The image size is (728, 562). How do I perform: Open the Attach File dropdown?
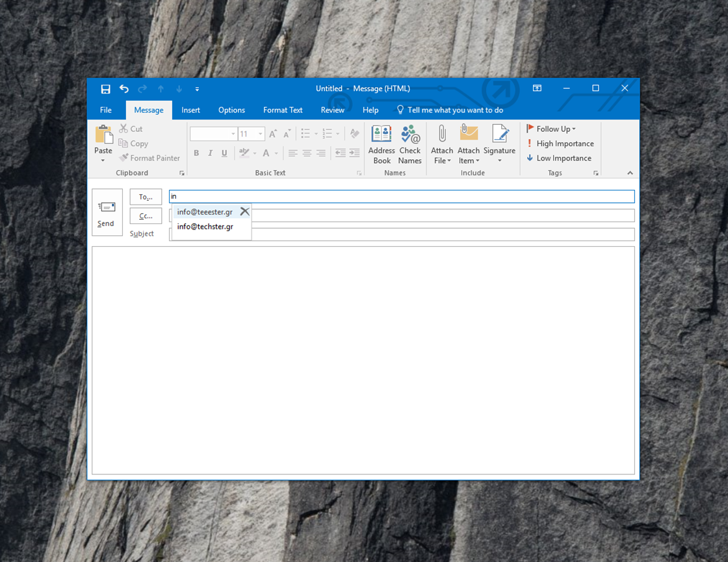coord(442,144)
